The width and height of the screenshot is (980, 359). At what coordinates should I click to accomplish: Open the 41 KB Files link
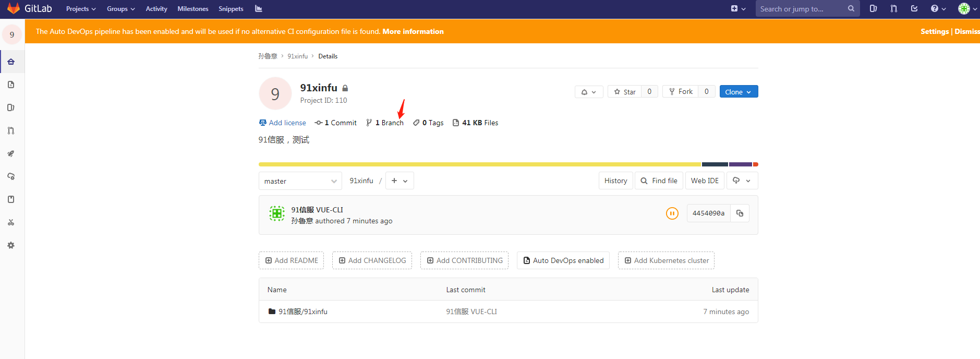coord(475,123)
